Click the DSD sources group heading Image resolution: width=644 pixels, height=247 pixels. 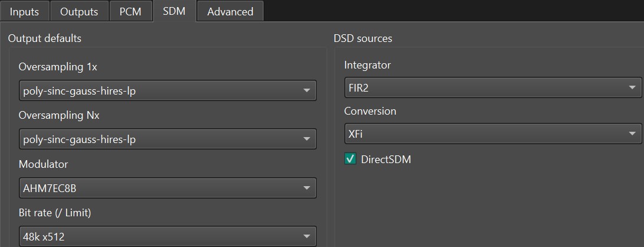[x=363, y=38]
